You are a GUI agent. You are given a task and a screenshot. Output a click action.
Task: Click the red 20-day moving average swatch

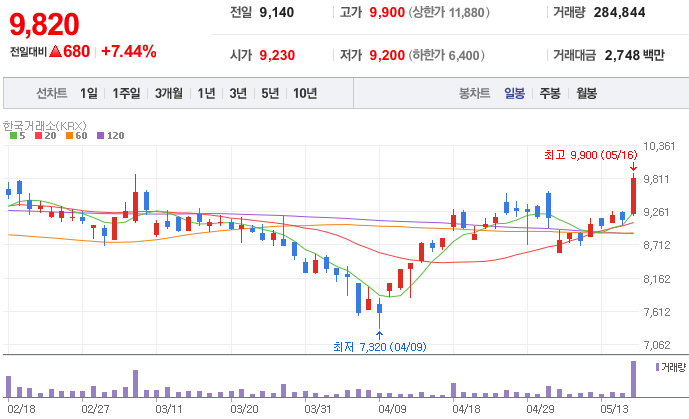click(39, 136)
